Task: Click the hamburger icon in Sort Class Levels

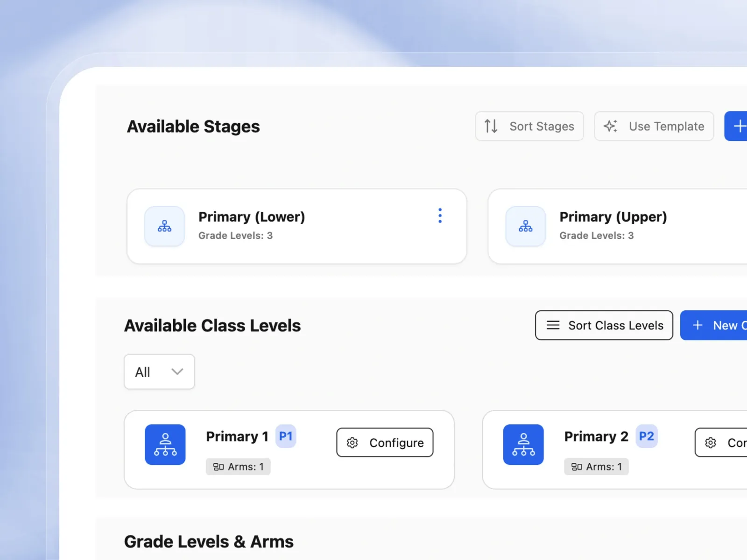Action: [553, 325]
